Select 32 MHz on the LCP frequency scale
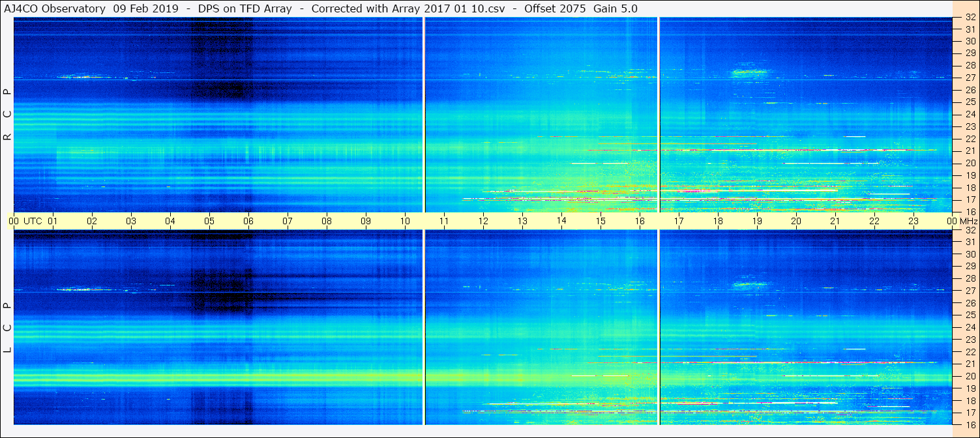Viewport: 980px width, 438px height. pyautogui.click(x=970, y=230)
